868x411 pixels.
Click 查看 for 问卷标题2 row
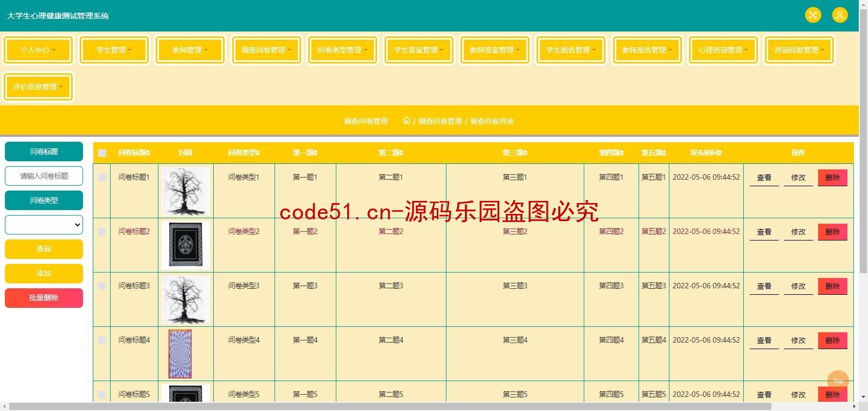point(764,232)
